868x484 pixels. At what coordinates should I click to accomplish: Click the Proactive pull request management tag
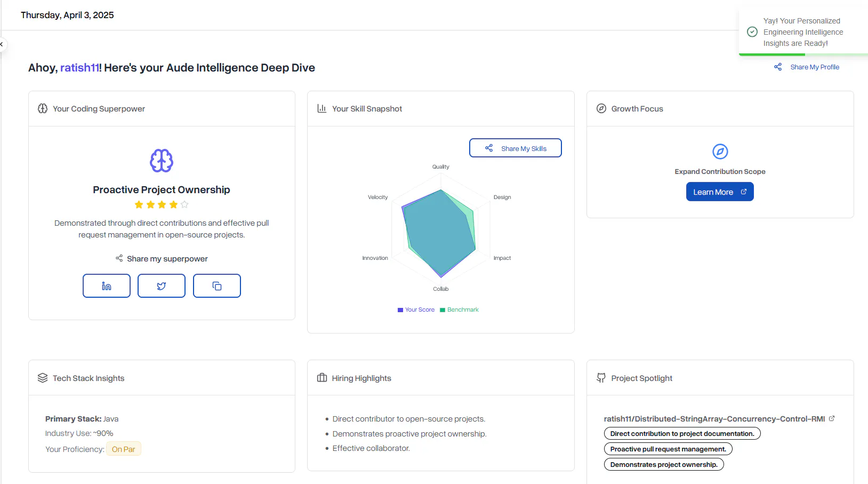click(668, 449)
